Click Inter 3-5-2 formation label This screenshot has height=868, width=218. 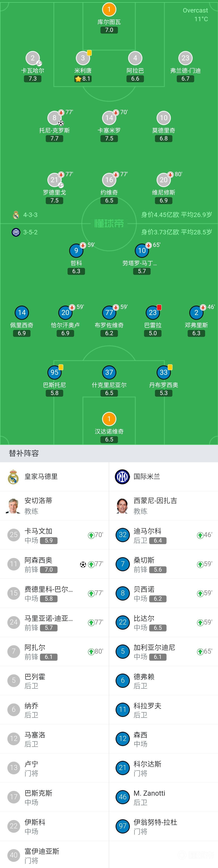(30, 232)
